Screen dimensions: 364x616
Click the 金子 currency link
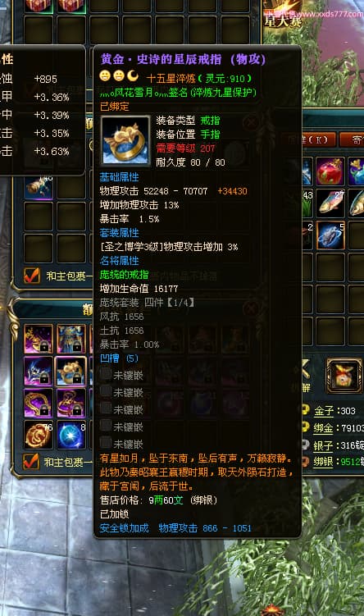coord(324,411)
